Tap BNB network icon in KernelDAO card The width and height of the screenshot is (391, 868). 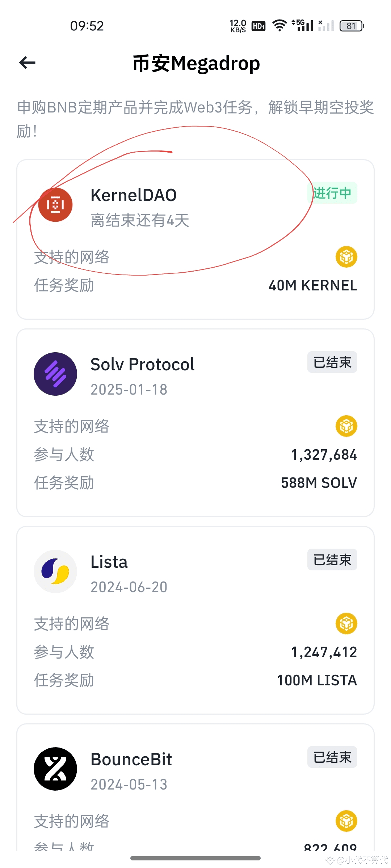346,257
